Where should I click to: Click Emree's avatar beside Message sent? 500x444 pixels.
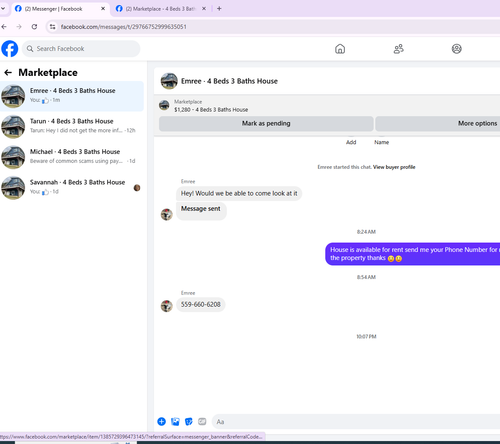167,214
